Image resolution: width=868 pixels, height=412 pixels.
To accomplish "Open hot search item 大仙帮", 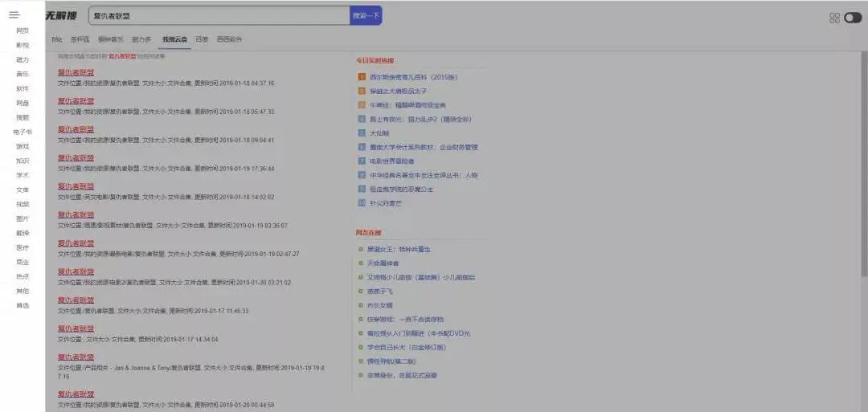I will [x=379, y=133].
